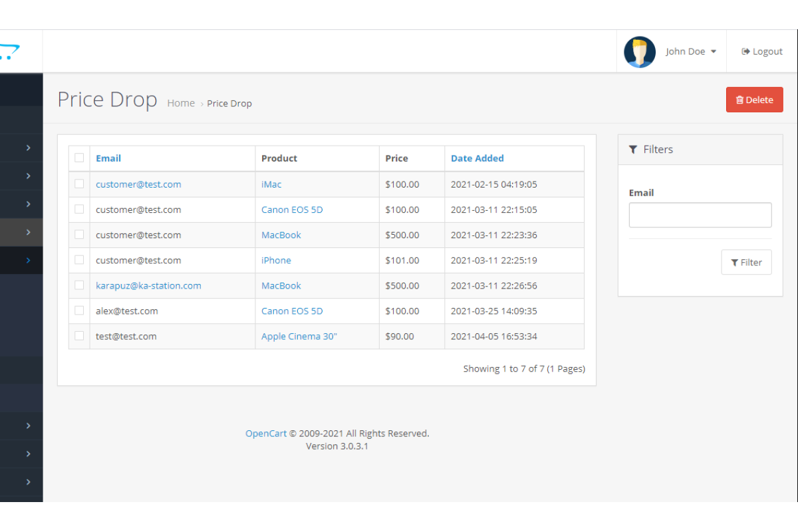Open the OpenCart footer link

click(266, 434)
